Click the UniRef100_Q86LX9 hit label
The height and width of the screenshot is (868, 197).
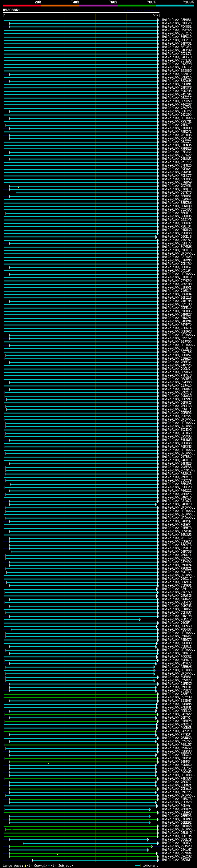point(177,839)
